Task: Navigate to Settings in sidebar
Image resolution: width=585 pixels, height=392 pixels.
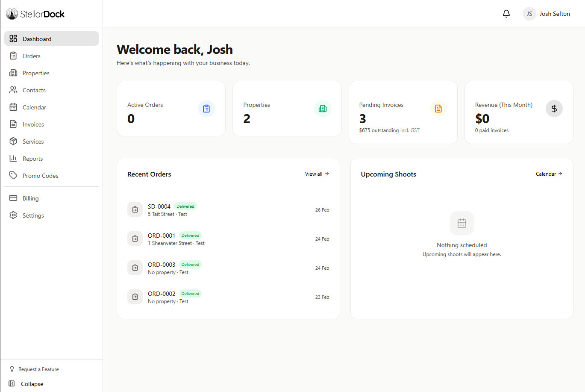Action: tap(33, 215)
